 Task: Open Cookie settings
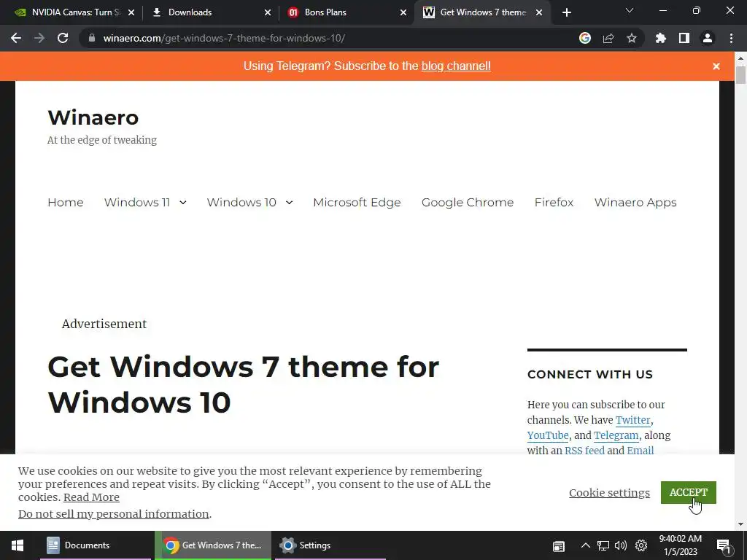click(609, 493)
